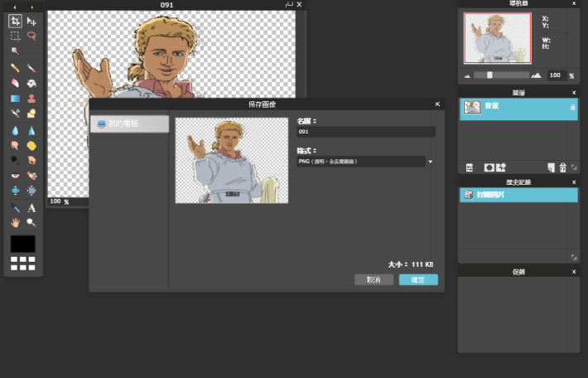Click the small mountains zoom-out icon in navigator
Viewport: 588px width, 378px height.
click(x=467, y=75)
